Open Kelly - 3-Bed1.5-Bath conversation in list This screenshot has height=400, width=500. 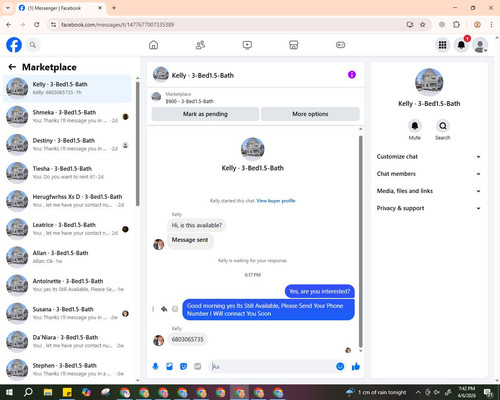pos(67,88)
